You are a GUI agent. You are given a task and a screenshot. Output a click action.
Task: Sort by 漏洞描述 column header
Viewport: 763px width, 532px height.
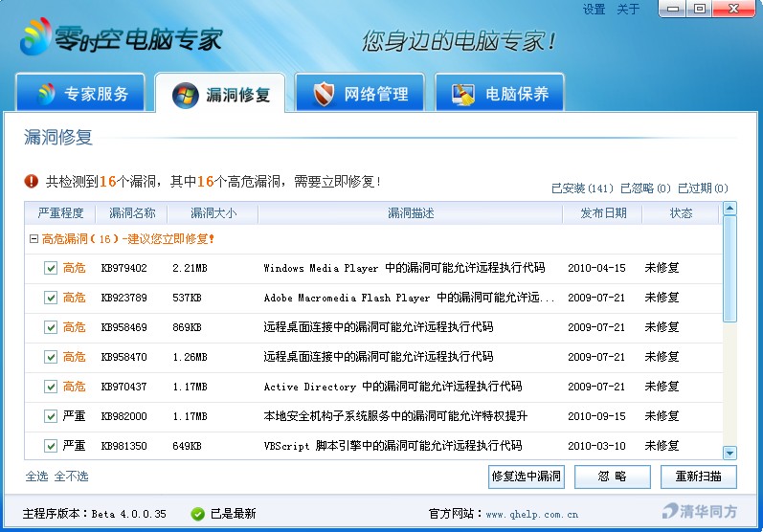tap(411, 213)
